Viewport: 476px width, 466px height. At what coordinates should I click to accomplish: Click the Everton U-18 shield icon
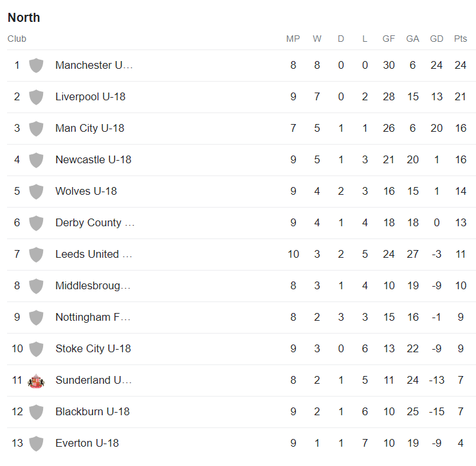(36, 444)
